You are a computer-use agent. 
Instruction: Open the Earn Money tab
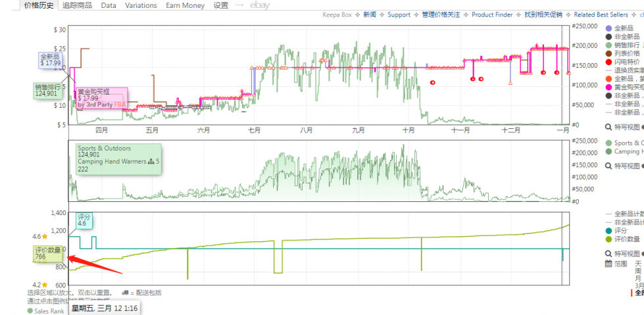[x=186, y=5]
